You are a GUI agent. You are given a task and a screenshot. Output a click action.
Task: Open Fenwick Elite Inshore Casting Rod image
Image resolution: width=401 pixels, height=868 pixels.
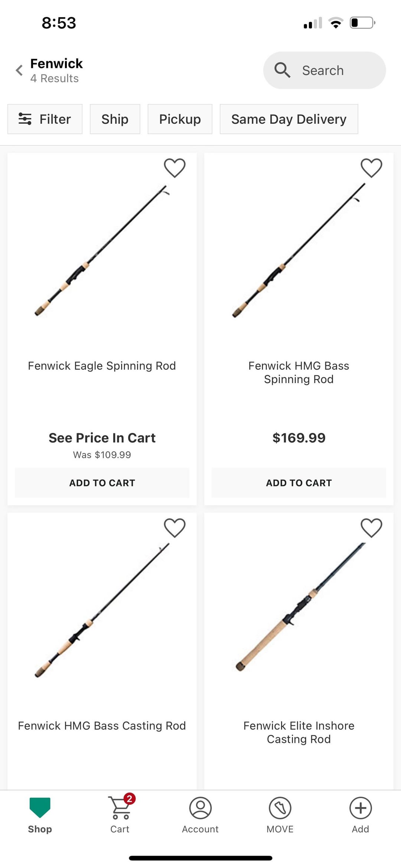[299, 609]
